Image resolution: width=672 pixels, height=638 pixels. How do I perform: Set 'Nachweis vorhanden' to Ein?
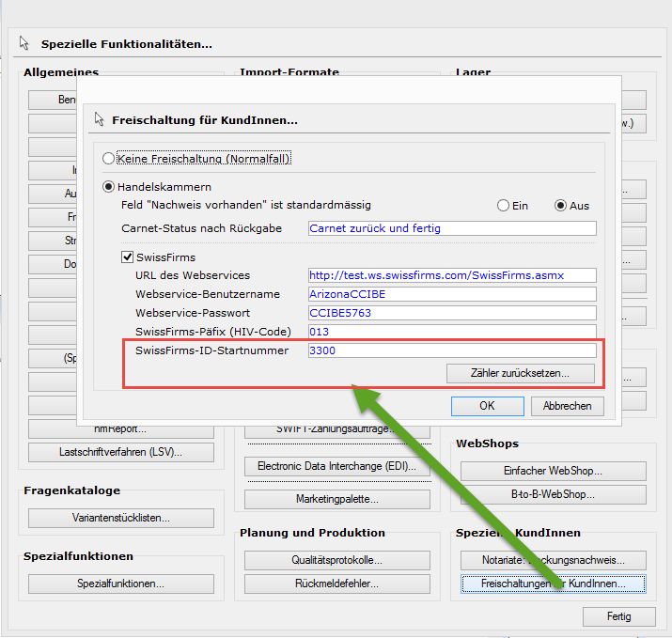(x=504, y=205)
